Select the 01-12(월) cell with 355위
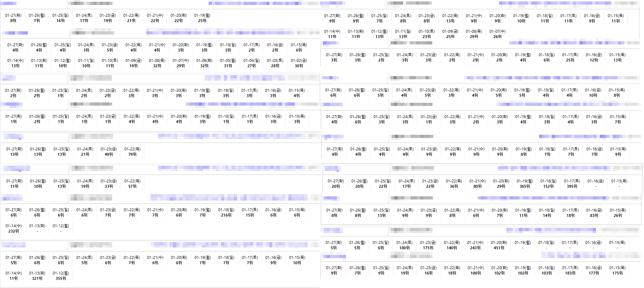Viewport: 644px width, 288px height. [61, 276]
